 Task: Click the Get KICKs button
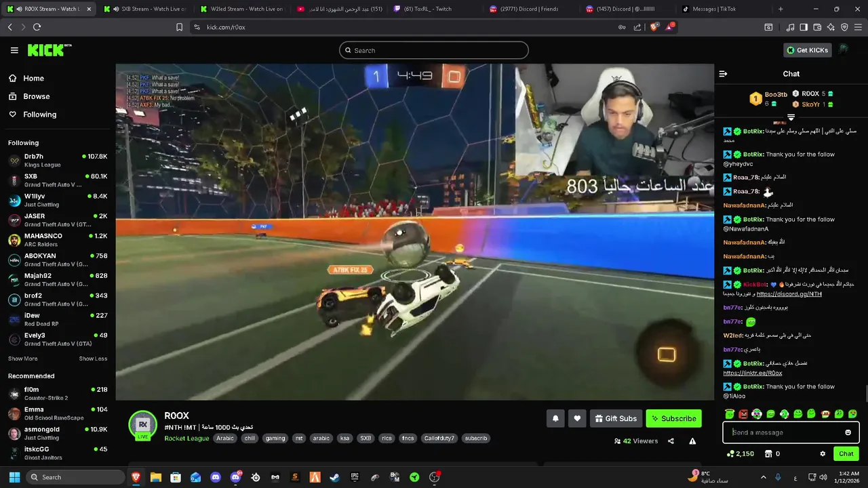pos(808,50)
